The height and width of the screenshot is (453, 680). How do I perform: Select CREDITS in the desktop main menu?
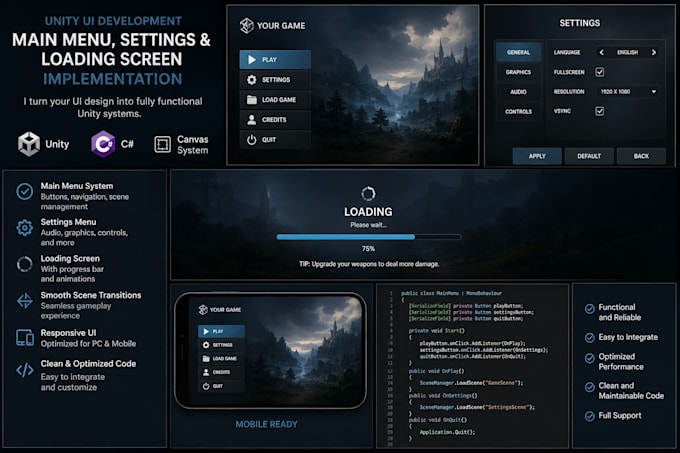[275, 120]
